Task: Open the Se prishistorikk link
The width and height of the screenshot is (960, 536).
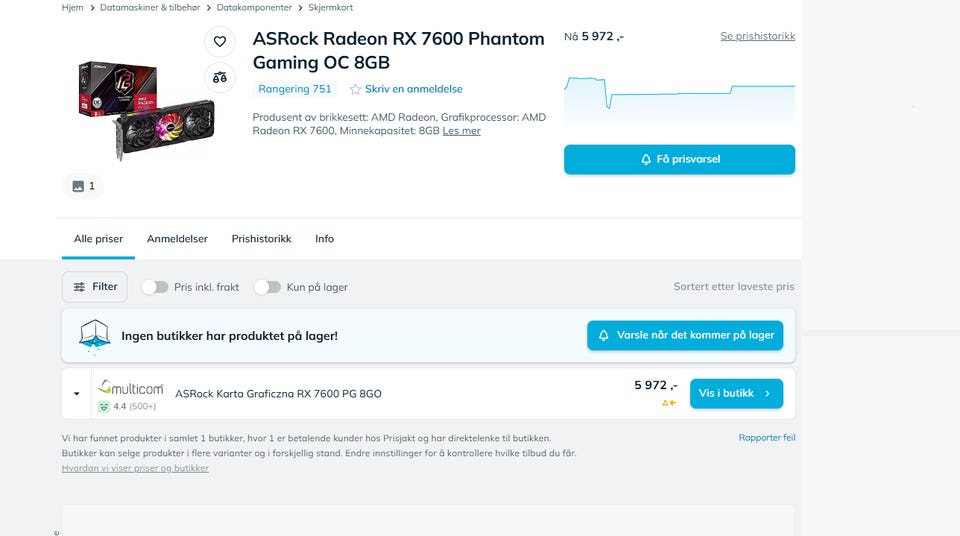Action: click(757, 36)
